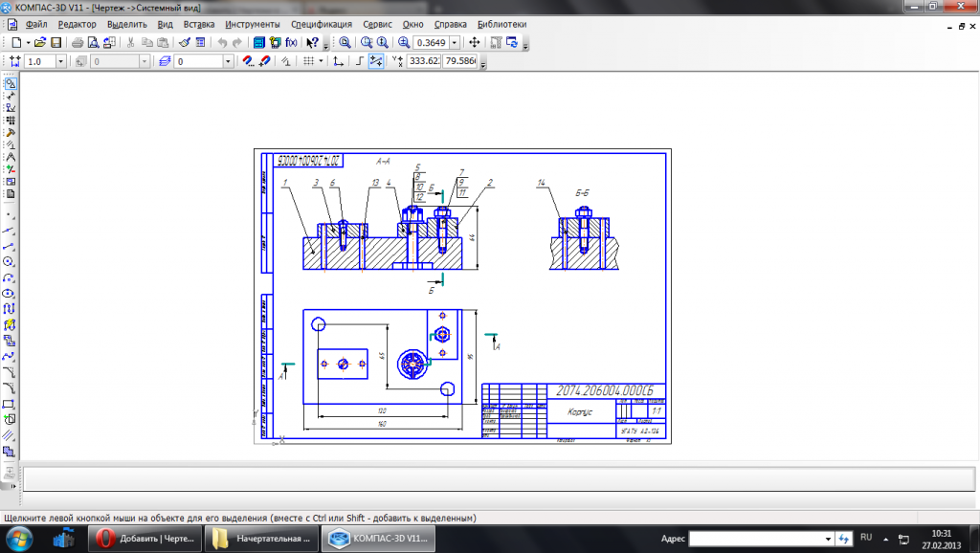Open the Вставка menu
The image size is (980, 553).
199,24
